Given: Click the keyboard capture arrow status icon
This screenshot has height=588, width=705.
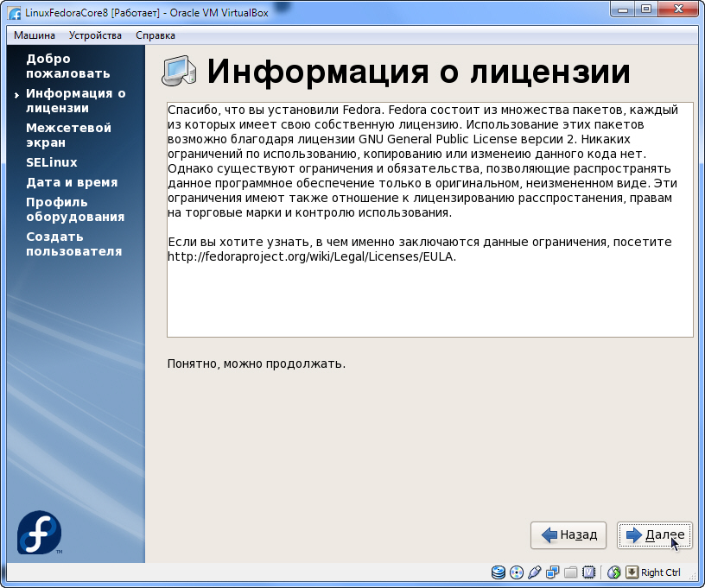Looking at the screenshot, I should 632,572.
